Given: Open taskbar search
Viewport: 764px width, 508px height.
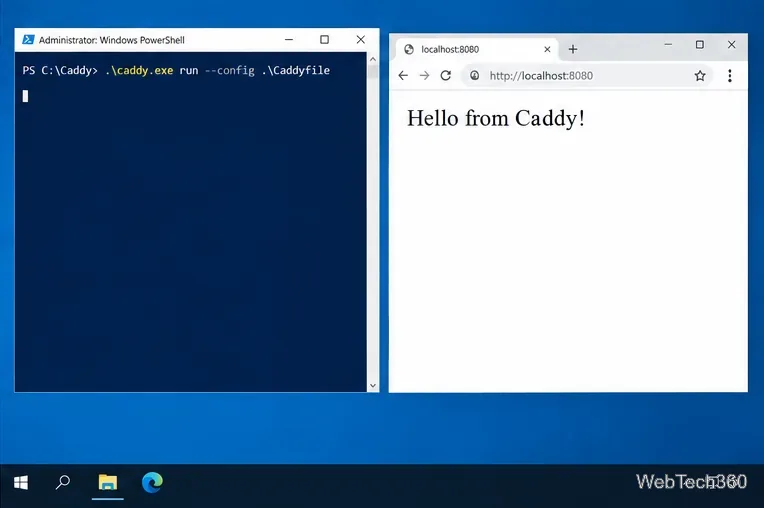Looking at the screenshot, I should tap(62, 483).
